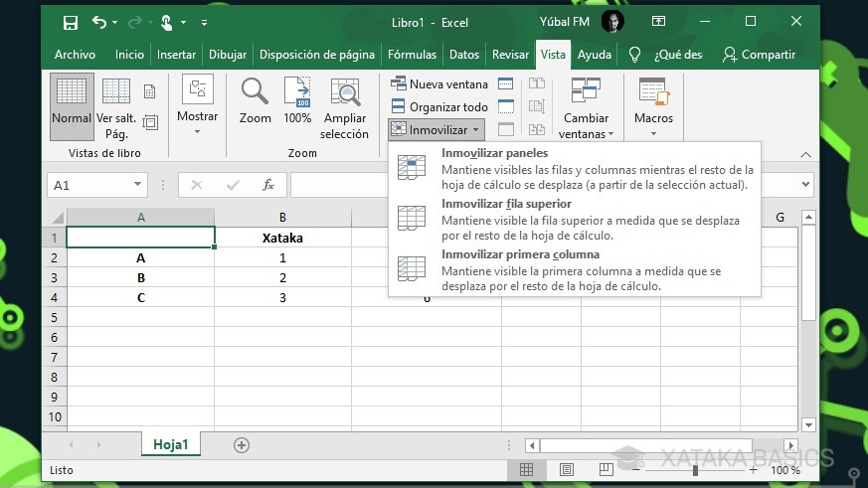Choose Inmovilizar paneles option

pyautogui.click(x=575, y=168)
